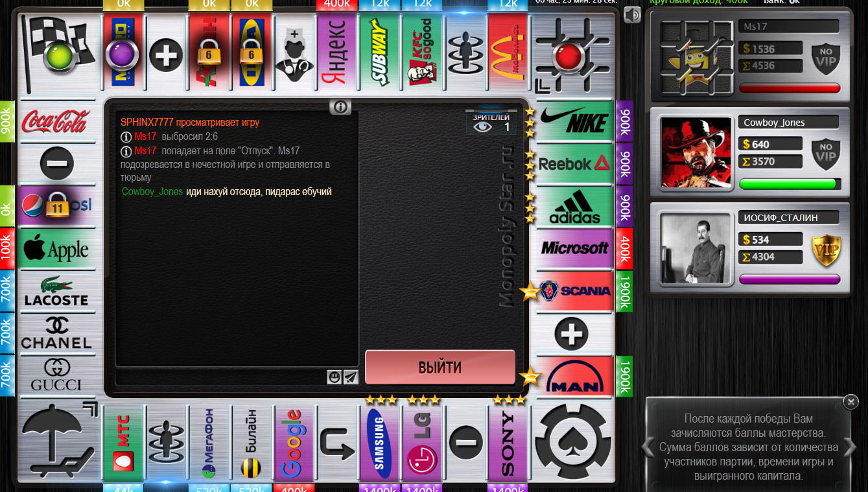Open Cowboy_Jones player avatar
The image size is (868, 492).
click(x=696, y=154)
